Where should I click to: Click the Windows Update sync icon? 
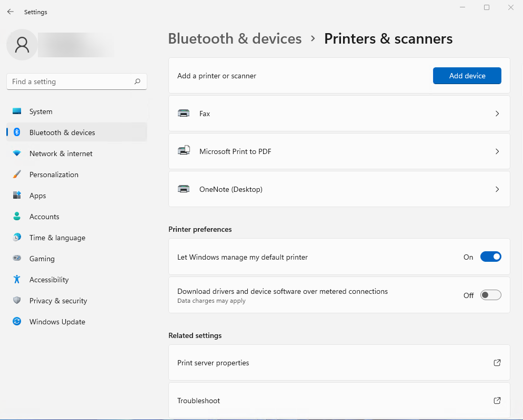(x=17, y=321)
